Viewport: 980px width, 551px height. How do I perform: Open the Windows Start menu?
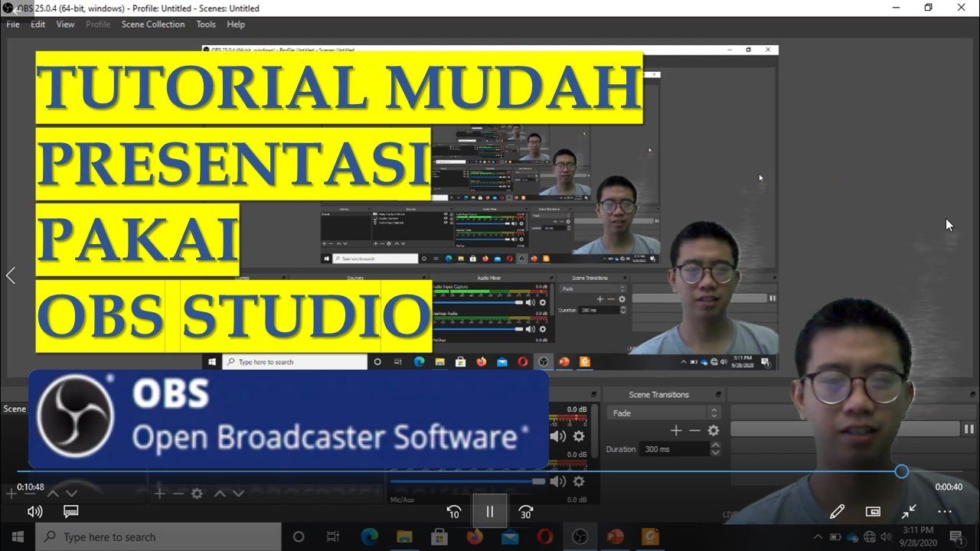18,536
